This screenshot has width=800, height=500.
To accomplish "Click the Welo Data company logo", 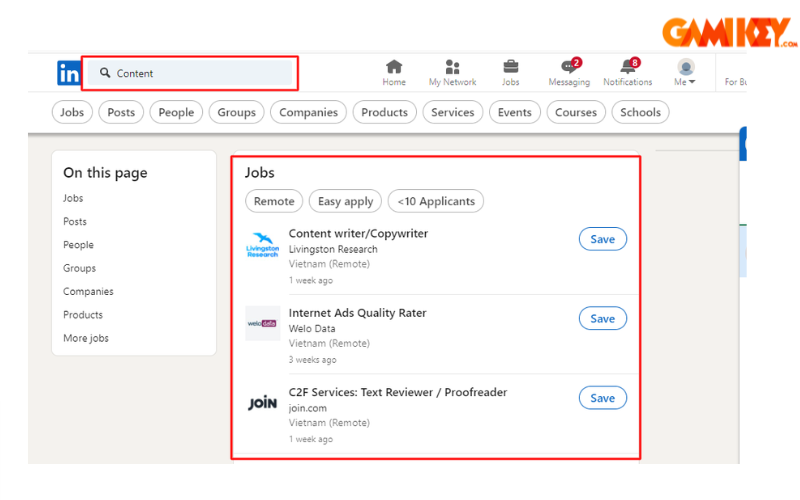I will (x=263, y=323).
